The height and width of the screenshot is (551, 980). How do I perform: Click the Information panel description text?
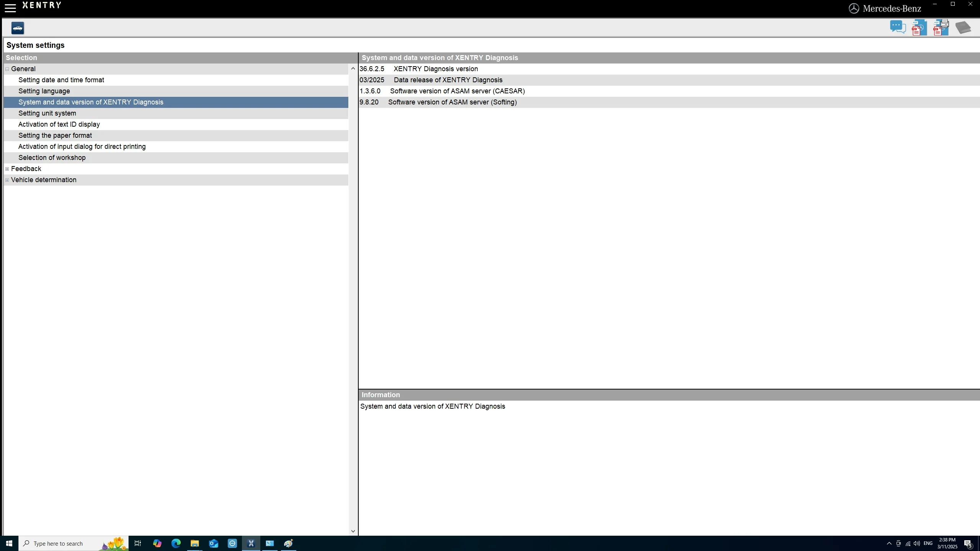(433, 406)
